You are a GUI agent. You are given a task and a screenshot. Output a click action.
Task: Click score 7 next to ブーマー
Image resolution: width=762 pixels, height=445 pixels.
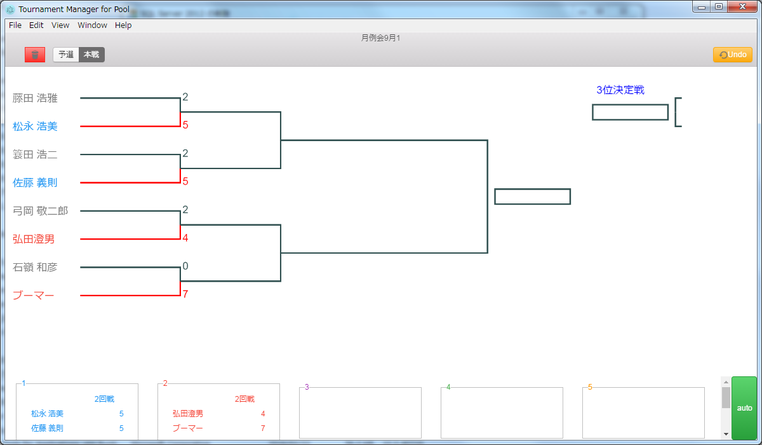(185, 294)
